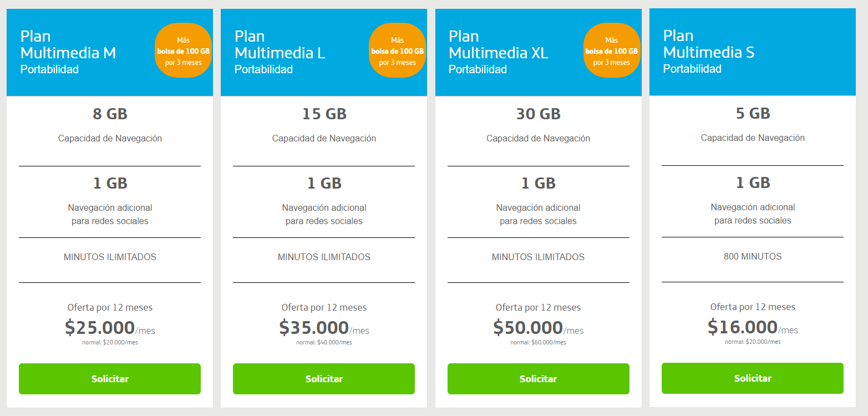Viewport: 868px width, 416px height.
Task: Click the Plan Multimedia S heading
Action: pos(708,44)
